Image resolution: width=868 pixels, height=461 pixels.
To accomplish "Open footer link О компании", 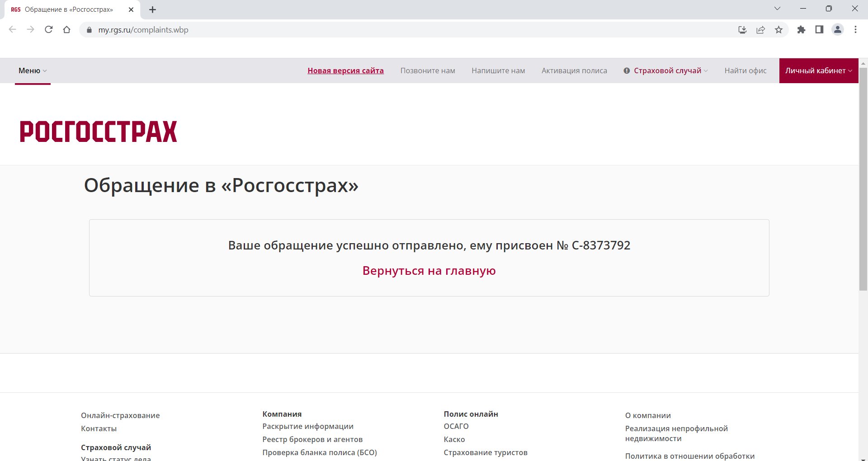I will coord(648,415).
